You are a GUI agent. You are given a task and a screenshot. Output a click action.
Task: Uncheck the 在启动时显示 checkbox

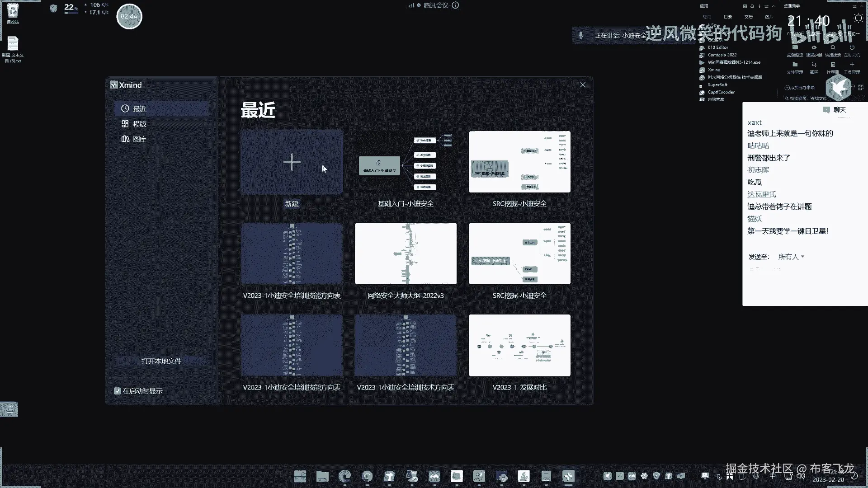point(118,391)
